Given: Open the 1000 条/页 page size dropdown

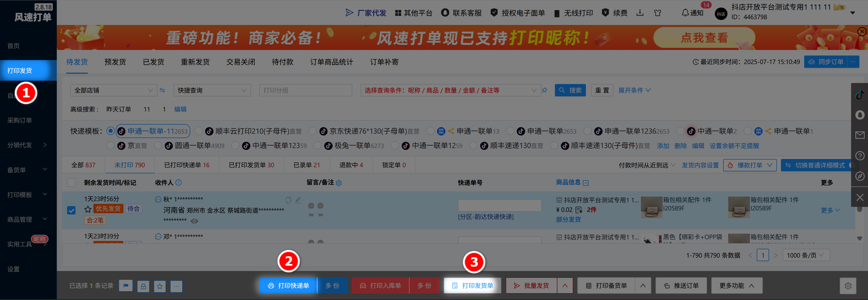Looking at the screenshot, I should point(806,255).
